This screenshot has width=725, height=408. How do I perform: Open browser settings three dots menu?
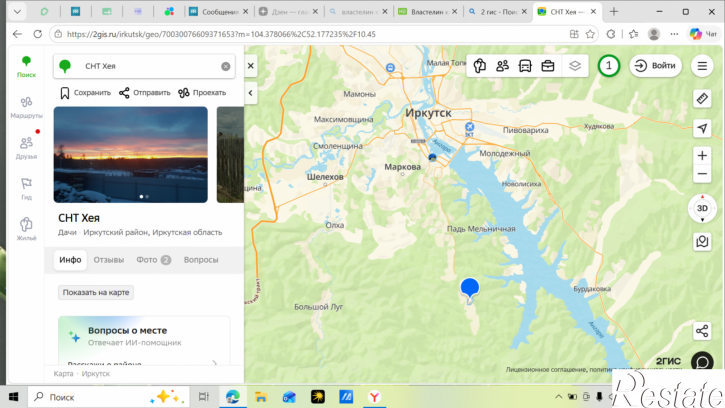coord(675,34)
